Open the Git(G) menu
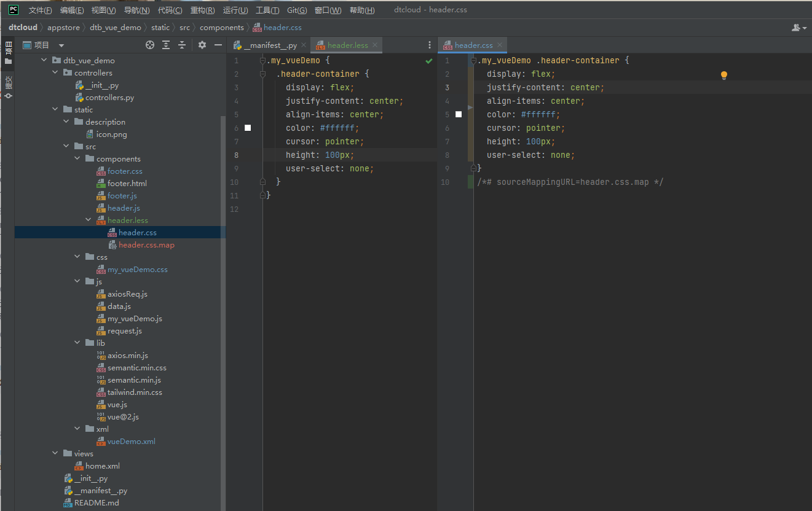This screenshot has height=511, width=812. tap(297, 10)
